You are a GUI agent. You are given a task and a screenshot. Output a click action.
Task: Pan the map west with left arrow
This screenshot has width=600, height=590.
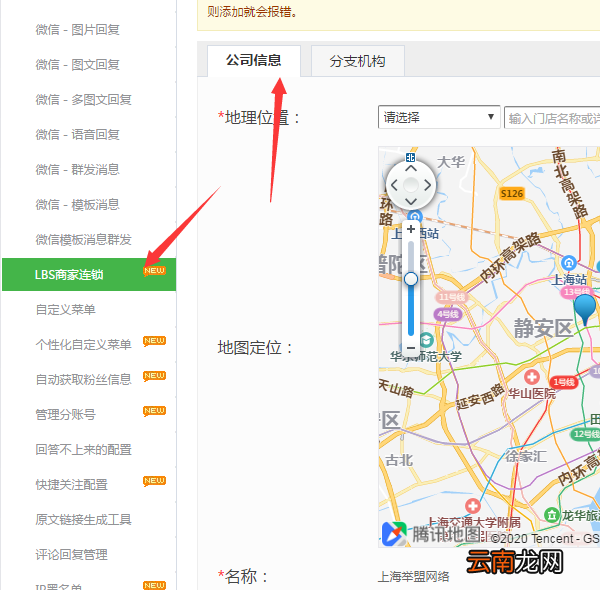[x=394, y=185]
